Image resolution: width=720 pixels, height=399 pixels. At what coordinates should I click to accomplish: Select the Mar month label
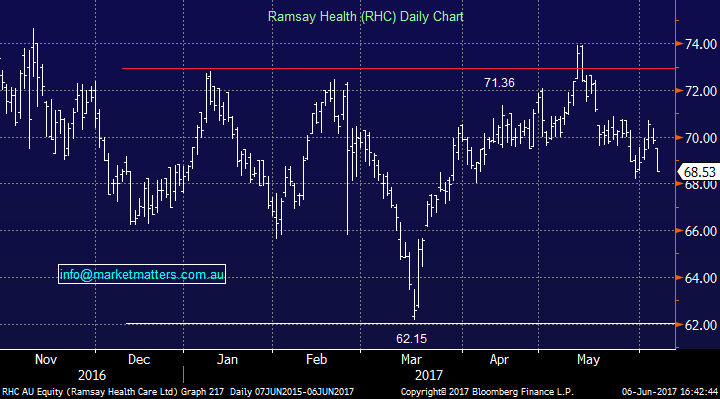point(411,359)
